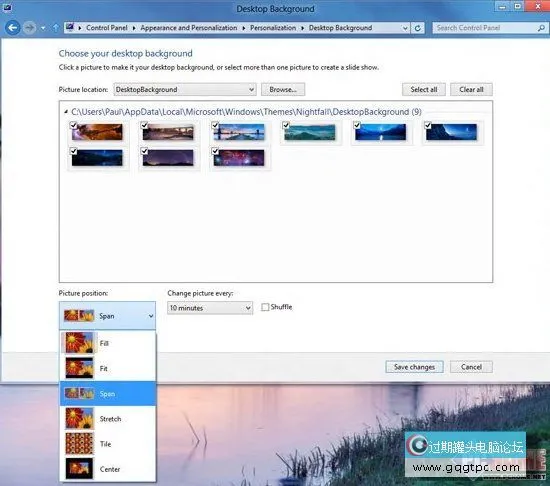Go back with the Back arrow
Image resolution: width=550 pixels, height=486 pixels.
13,28
